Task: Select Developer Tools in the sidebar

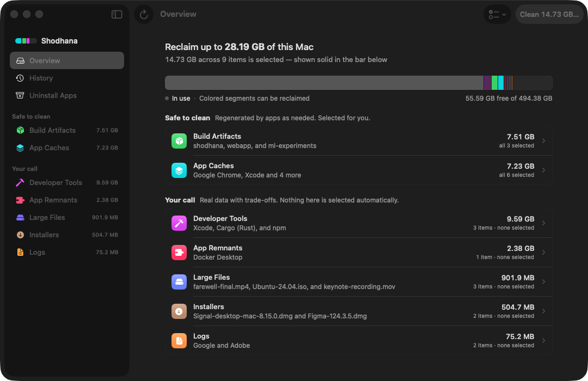Action: [x=67, y=183]
